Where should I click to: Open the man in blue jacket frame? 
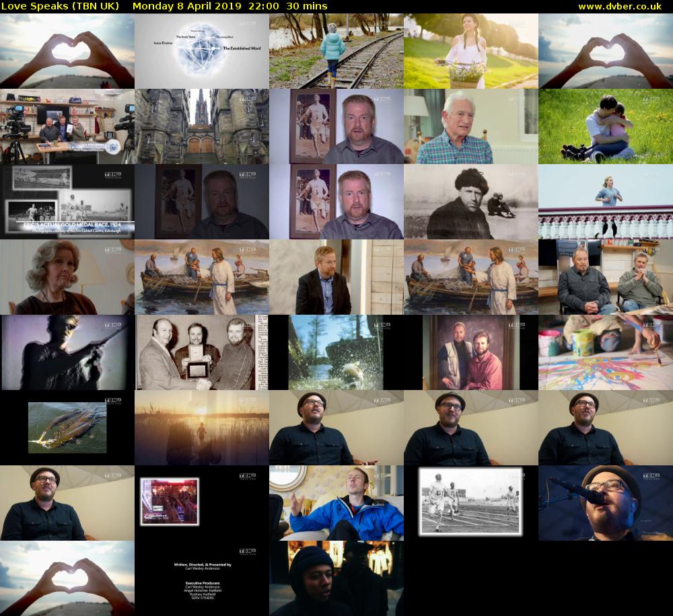(x=336, y=503)
